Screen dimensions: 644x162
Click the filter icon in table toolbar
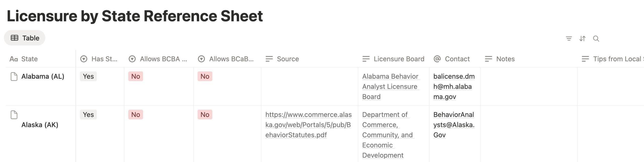coord(569,38)
